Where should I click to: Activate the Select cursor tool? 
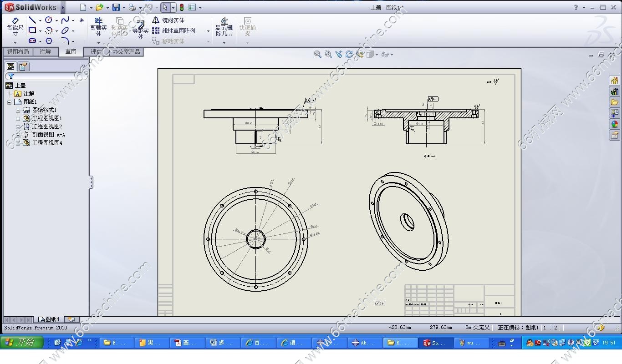tap(165, 7)
